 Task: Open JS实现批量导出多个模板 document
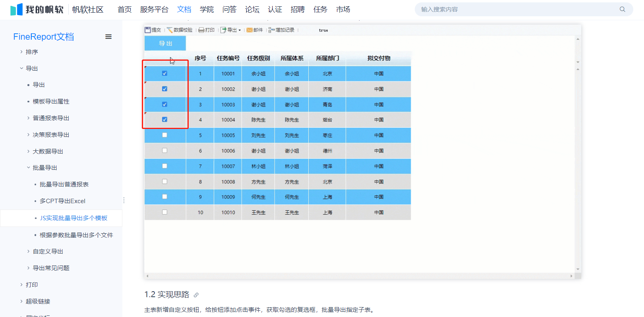click(73, 218)
